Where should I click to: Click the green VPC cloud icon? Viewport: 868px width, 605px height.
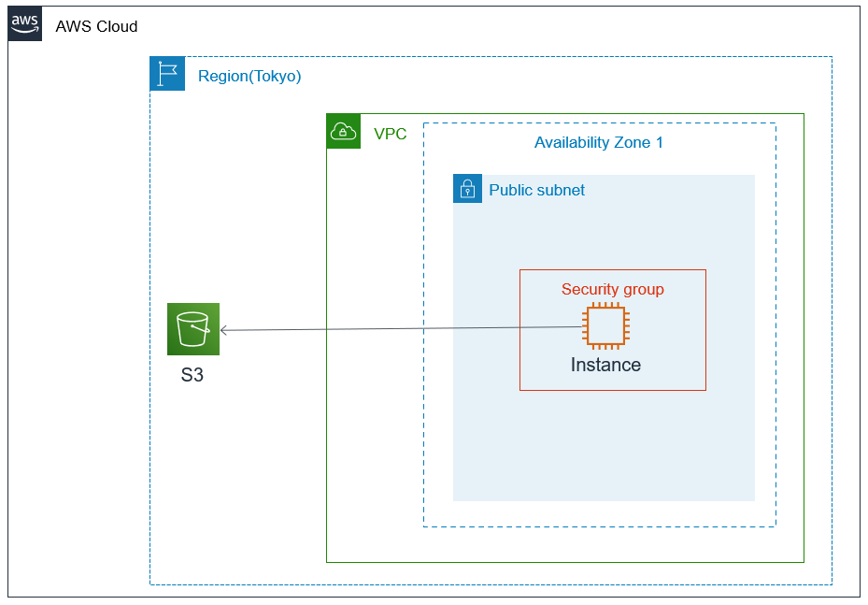[x=343, y=131]
